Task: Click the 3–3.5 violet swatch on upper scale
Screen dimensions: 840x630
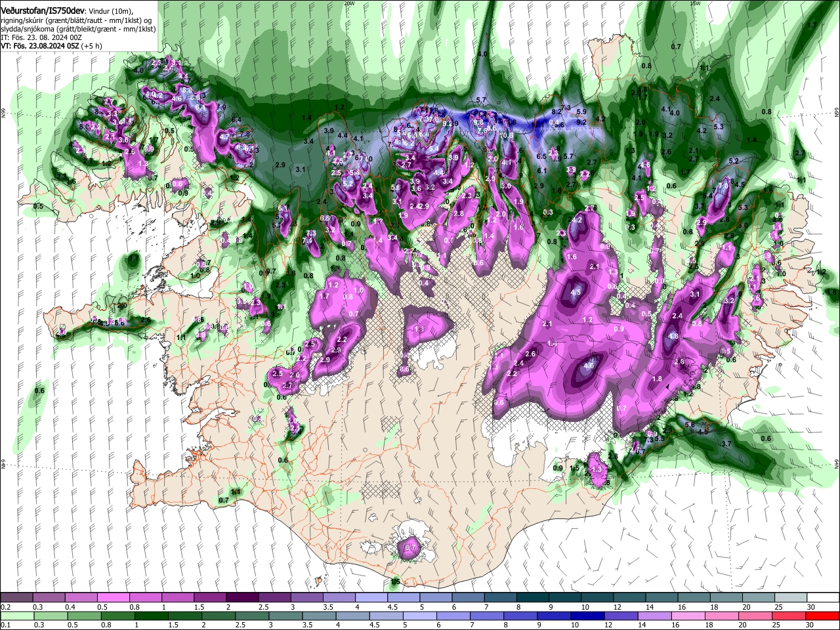Action: pyautogui.click(x=306, y=598)
